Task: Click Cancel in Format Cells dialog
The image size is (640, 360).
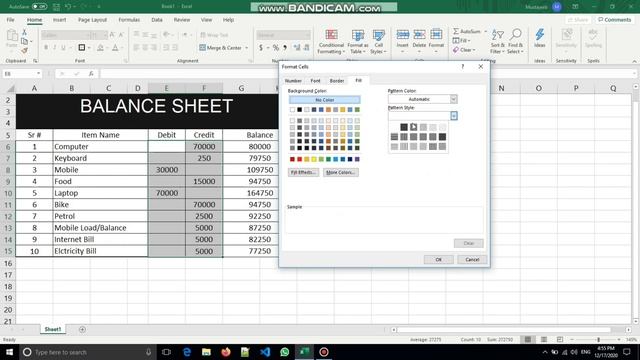Action: [x=472, y=260]
